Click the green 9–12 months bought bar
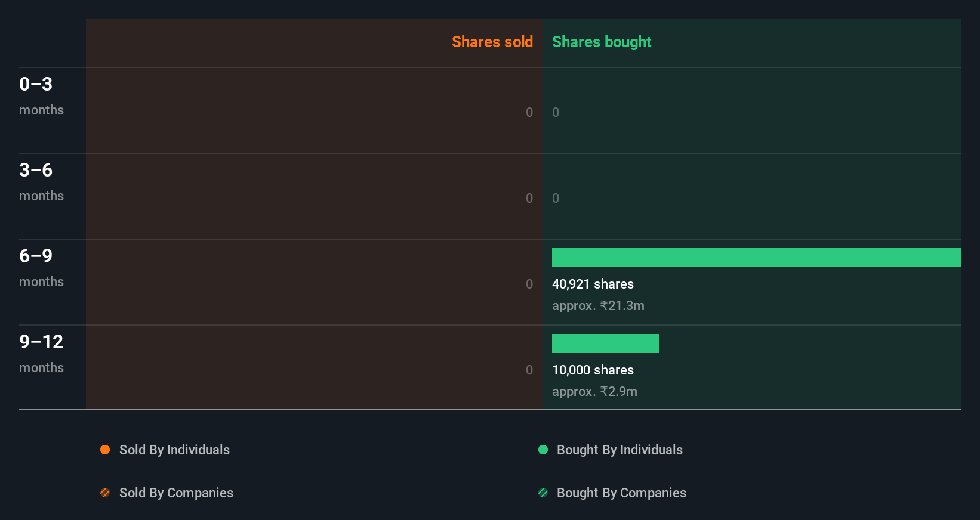The width and height of the screenshot is (980, 520). [x=605, y=343]
